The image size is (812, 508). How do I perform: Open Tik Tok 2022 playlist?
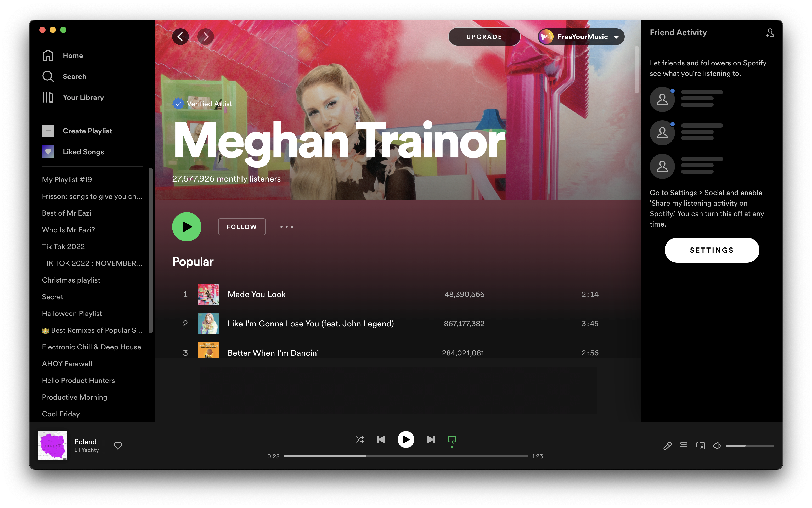(x=63, y=247)
